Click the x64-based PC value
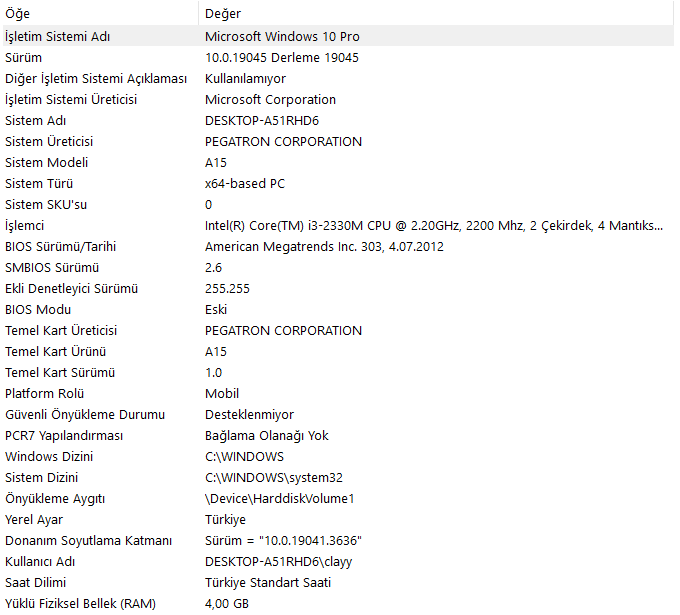This screenshot has height=615, width=680. pyautogui.click(x=245, y=183)
